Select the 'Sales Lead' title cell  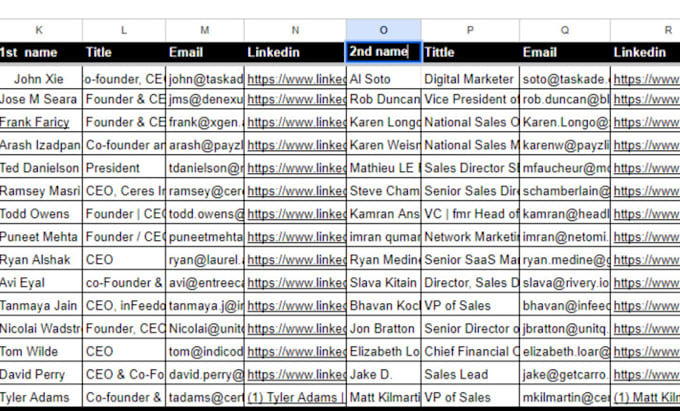[x=470, y=374]
